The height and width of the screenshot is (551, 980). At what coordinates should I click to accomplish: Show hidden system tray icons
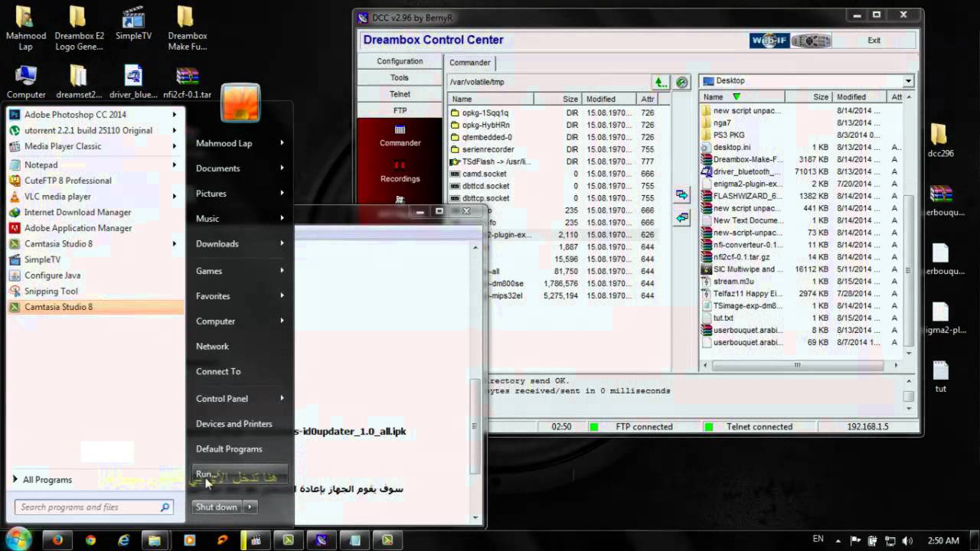[838, 540]
